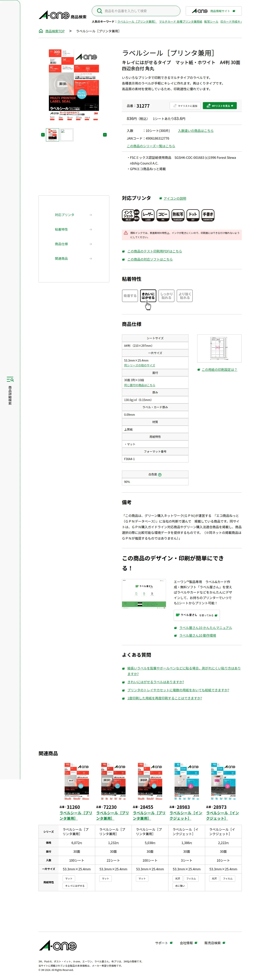Open FAQ about multiple papers in printer tray

coord(178,690)
